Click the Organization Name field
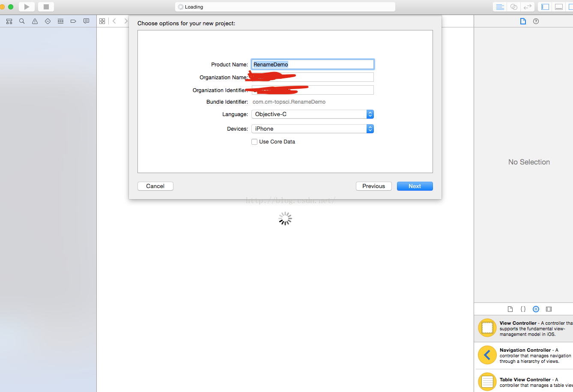The width and height of the screenshot is (573, 392). click(x=313, y=77)
